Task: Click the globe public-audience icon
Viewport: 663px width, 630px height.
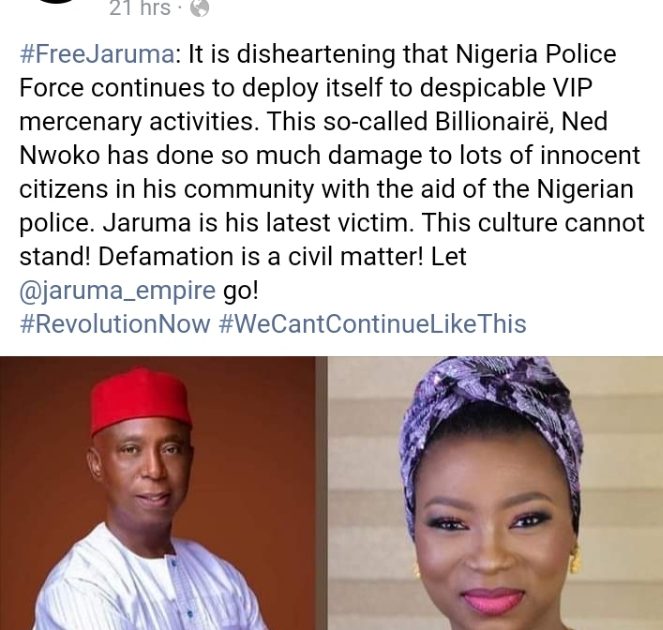Action: (x=200, y=8)
